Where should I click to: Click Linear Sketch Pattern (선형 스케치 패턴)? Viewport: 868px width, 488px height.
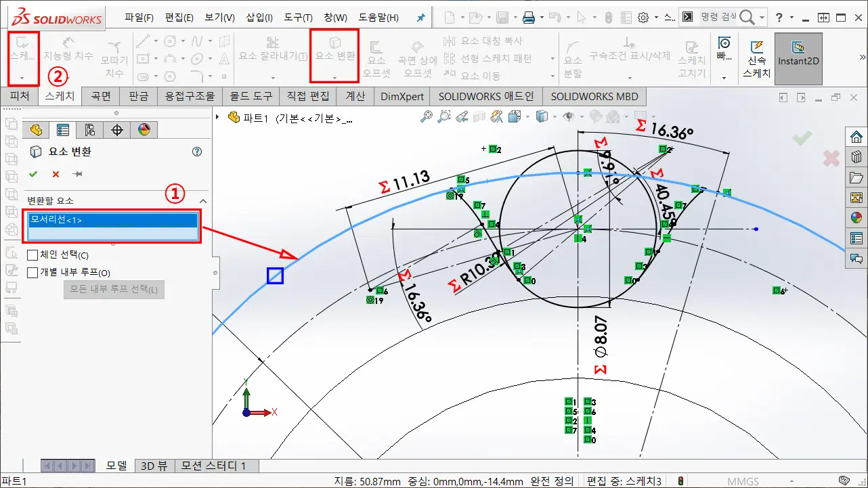(x=487, y=59)
